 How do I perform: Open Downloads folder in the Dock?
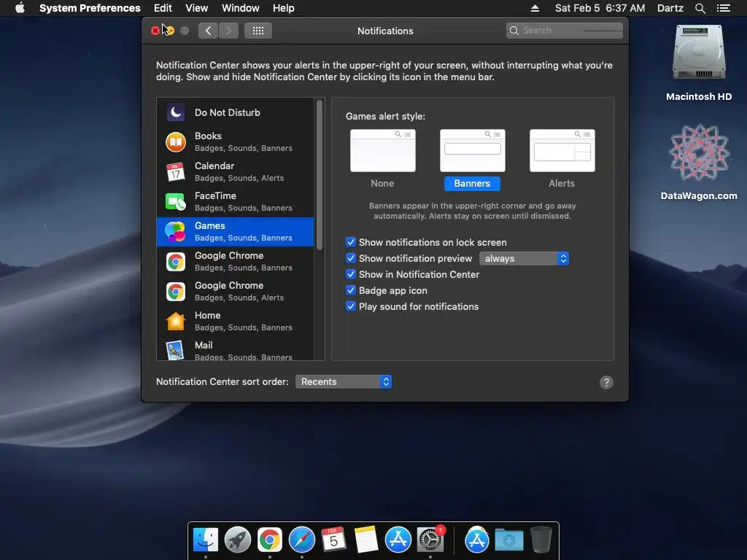pyautogui.click(x=508, y=540)
